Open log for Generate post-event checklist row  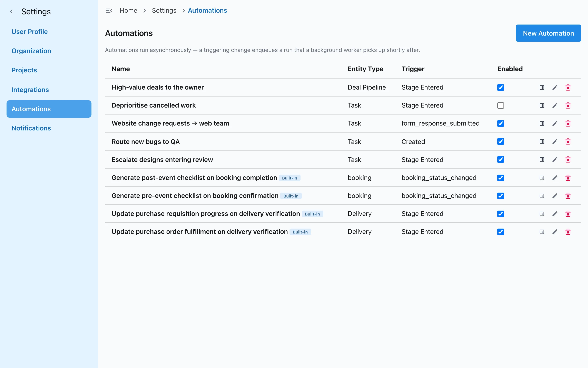(542, 178)
